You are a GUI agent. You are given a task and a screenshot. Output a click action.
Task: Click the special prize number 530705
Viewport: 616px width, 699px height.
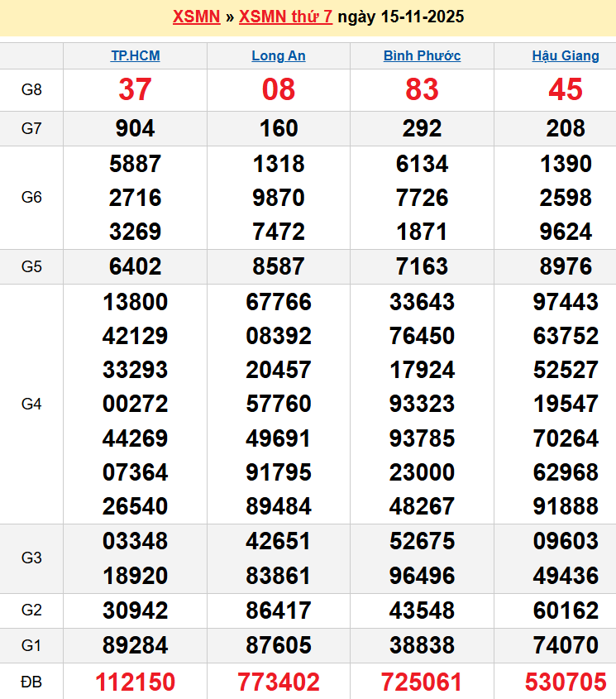coord(566,682)
